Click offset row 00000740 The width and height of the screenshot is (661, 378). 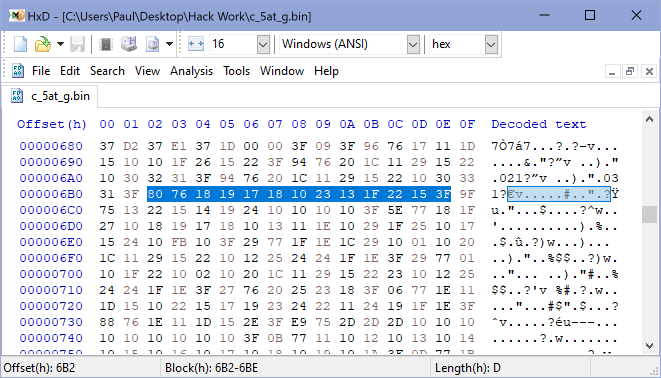point(51,338)
